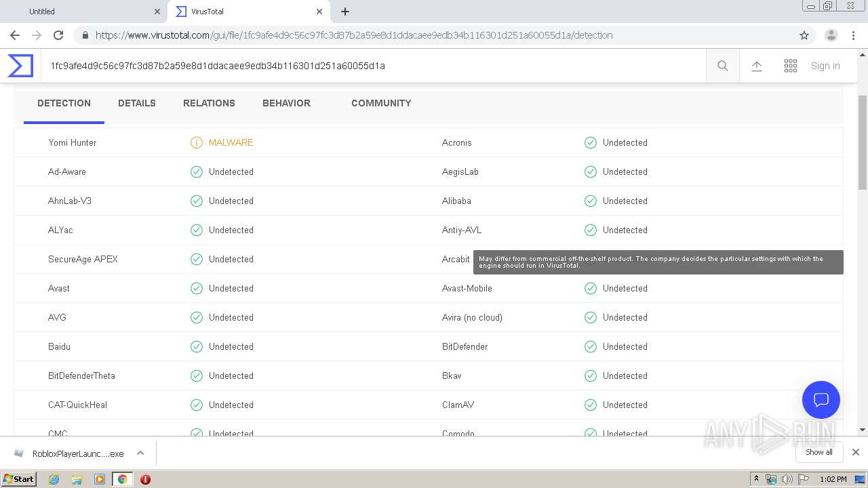Click the hash search input field
The height and width of the screenshot is (488, 868).
coord(373,66)
